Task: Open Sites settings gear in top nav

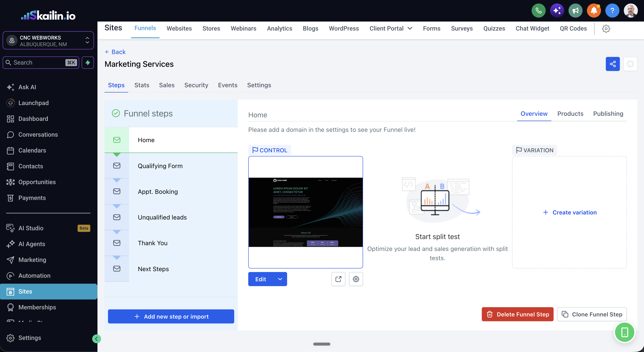Action: coord(606,29)
